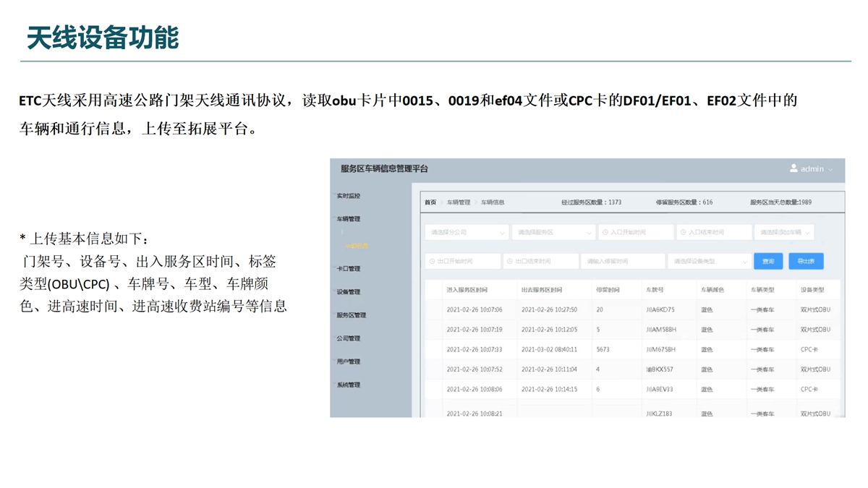
Task: Click the admin user avatar icon
Action: pyautogui.click(x=793, y=168)
